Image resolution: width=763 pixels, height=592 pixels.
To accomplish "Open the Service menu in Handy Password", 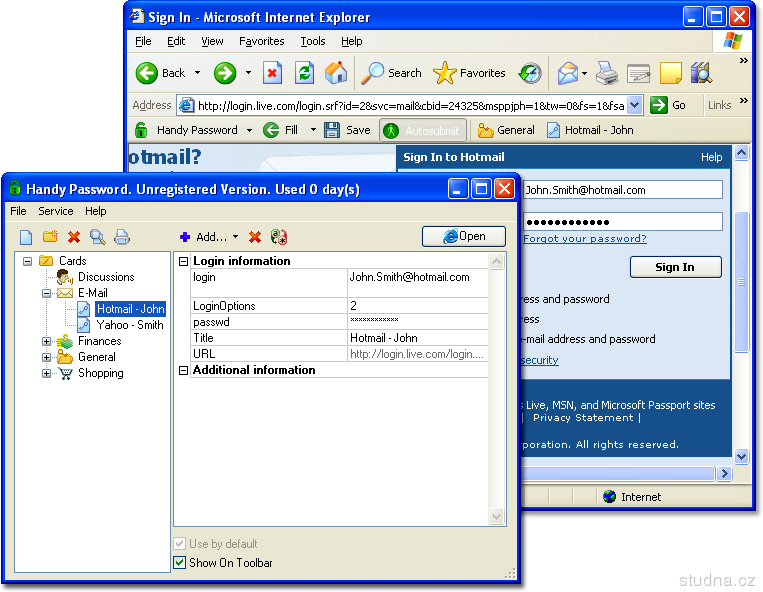I will [55, 211].
